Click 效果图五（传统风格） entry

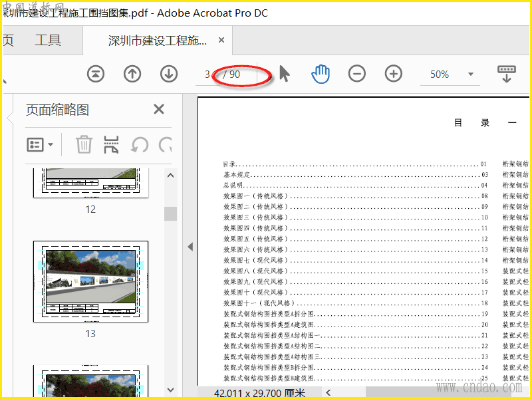355,239
